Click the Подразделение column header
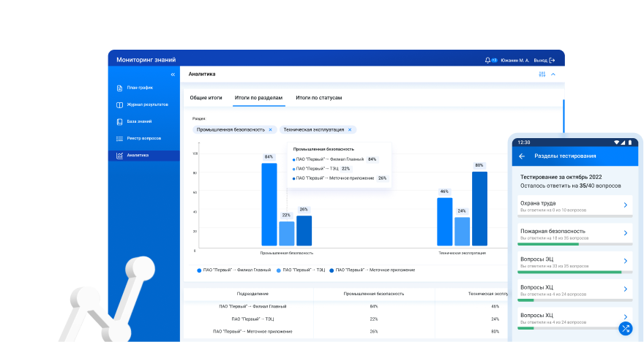 [252, 294]
